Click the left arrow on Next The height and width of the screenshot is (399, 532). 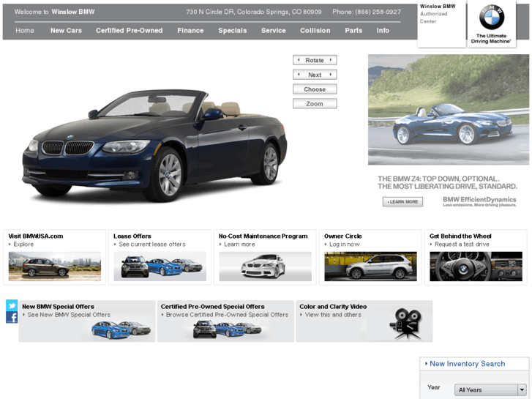299,75
